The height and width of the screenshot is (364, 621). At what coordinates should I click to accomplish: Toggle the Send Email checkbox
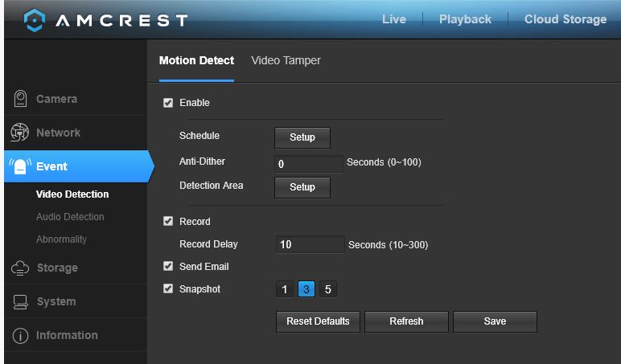tap(168, 266)
